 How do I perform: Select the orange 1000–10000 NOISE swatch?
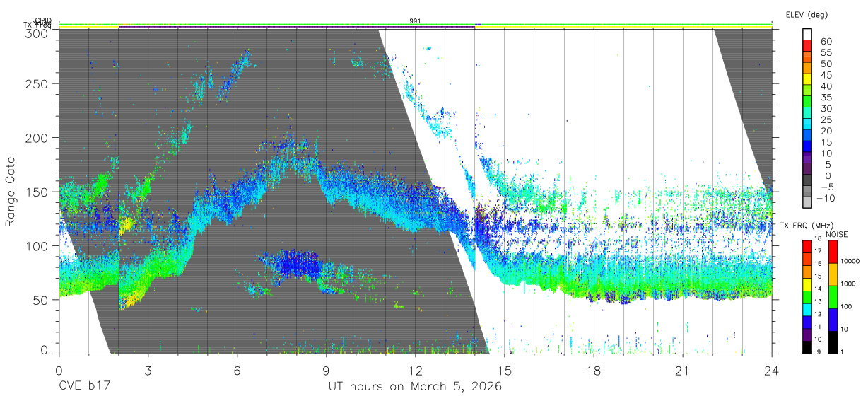click(833, 274)
